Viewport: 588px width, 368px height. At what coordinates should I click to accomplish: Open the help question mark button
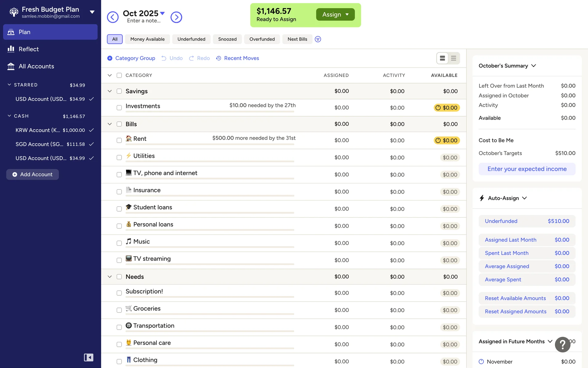562,344
